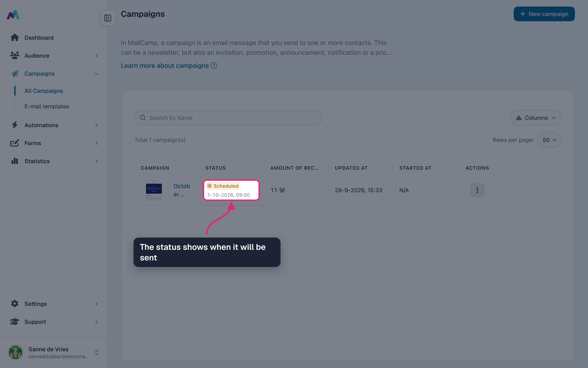The height and width of the screenshot is (368, 588).
Task: Click the recipients people icon
Action: pos(282,190)
